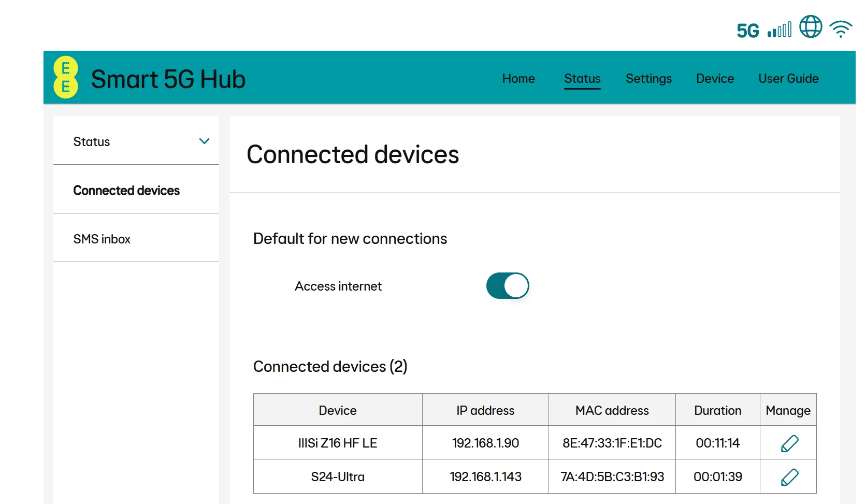The width and height of the screenshot is (866, 504).
Task: Click the Smart 5G Hub title
Action: 168,79
